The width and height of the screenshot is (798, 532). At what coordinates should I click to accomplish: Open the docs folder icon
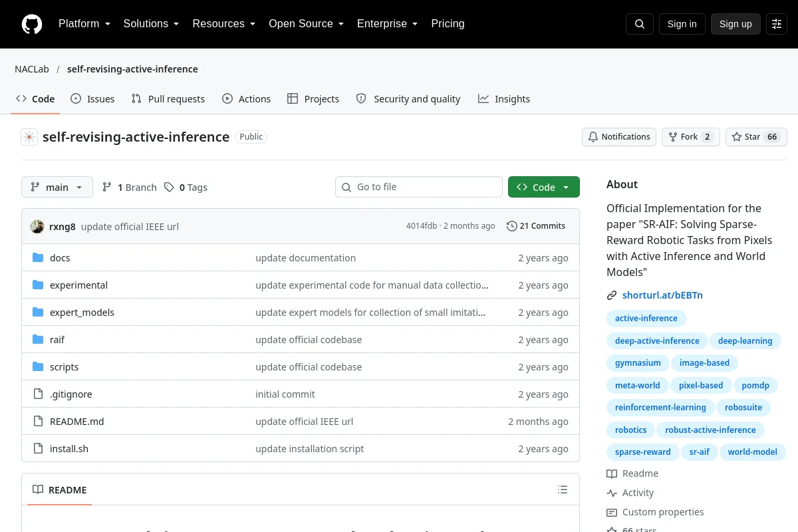[x=38, y=258]
